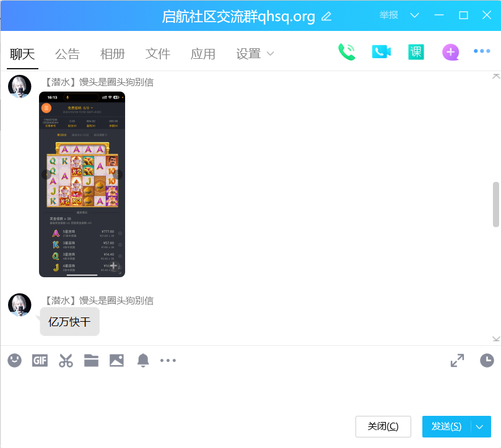Viewport: 501px width, 448px height.
Task: Click the message input field
Action: point(249,393)
